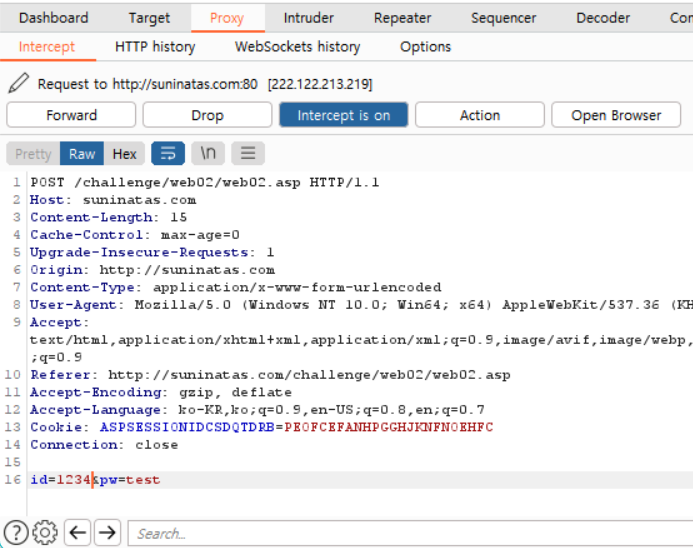Open the HTTP history sub-tab
The height and width of the screenshot is (548, 693).
[x=155, y=47]
